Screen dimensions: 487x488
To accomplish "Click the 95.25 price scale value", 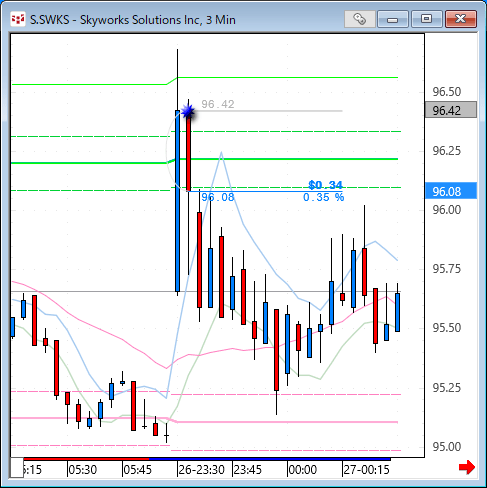I will [x=446, y=388].
